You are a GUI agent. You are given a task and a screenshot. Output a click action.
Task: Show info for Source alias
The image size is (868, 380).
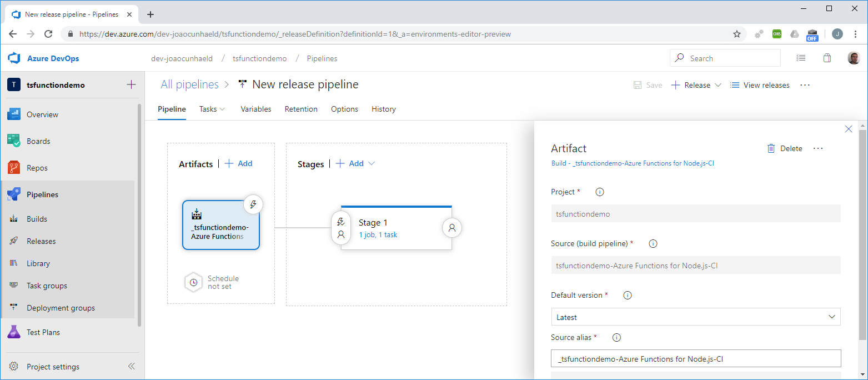pos(616,337)
